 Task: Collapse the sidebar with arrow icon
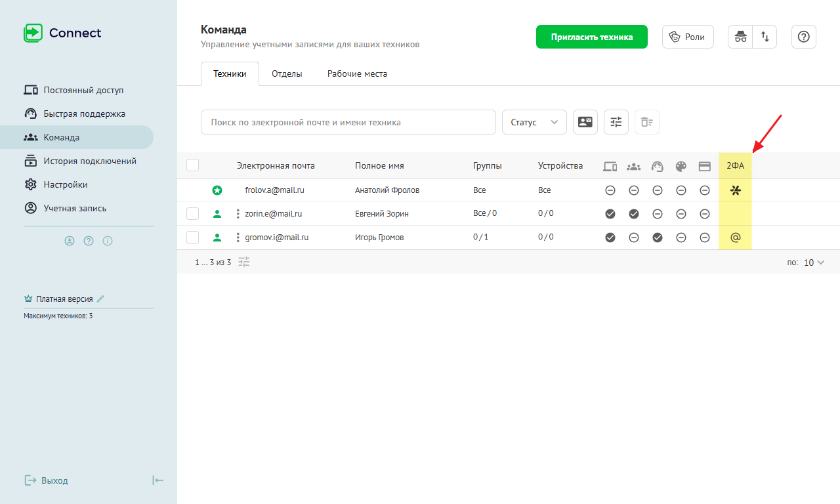coord(157,480)
